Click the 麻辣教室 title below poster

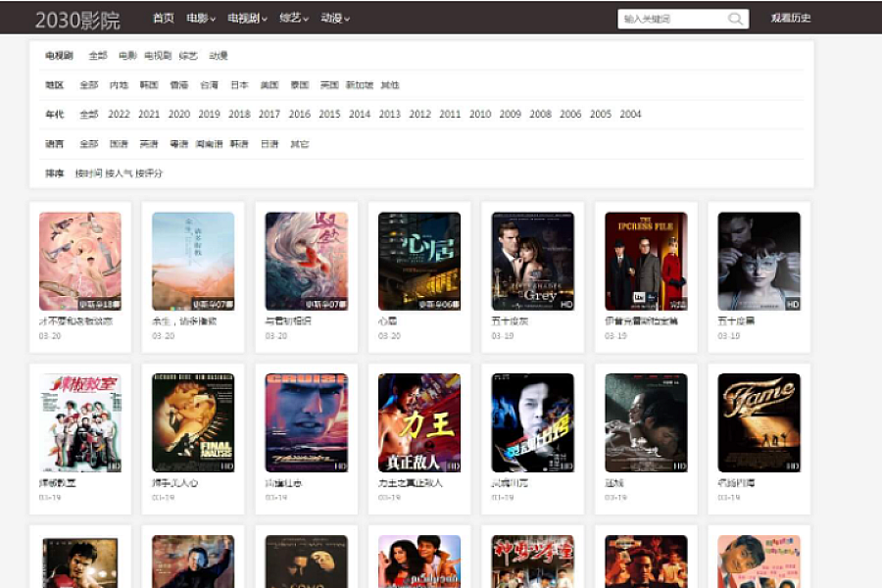[58, 483]
